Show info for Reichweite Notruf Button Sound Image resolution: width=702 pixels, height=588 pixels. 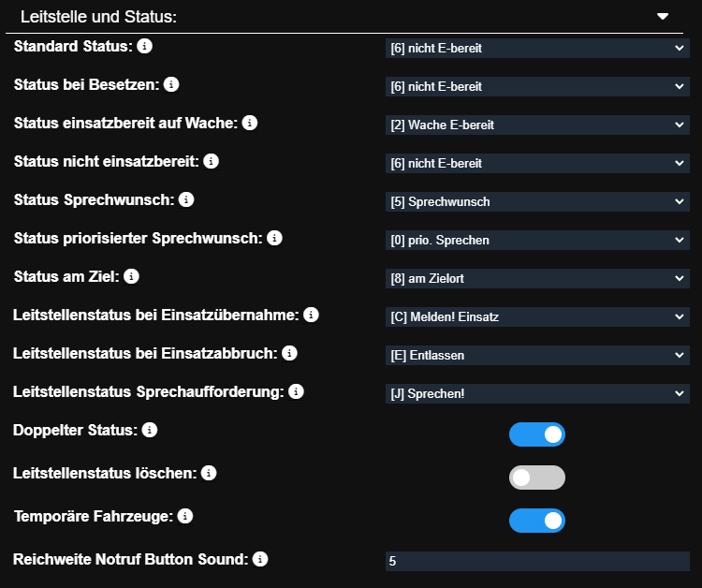pyautogui.click(x=260, y=559)
